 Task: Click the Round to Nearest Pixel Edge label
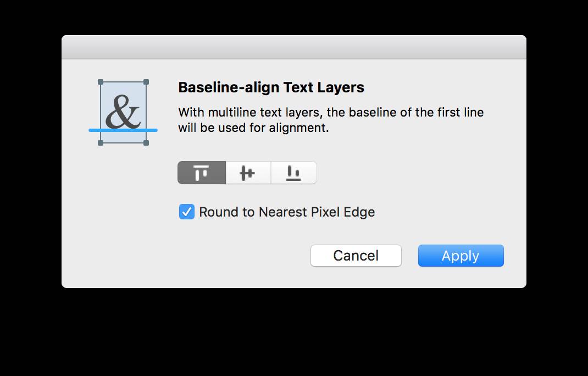[287, 212]
